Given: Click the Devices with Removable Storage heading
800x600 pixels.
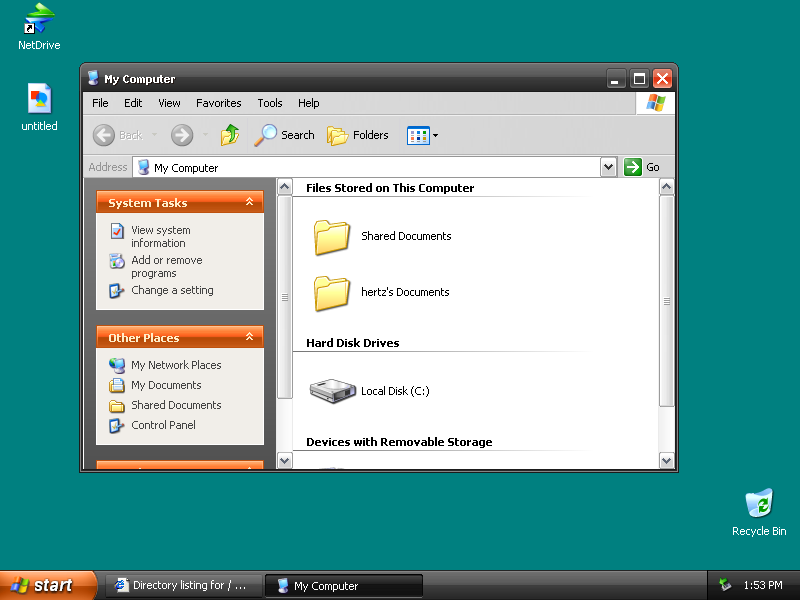Looking at the screenshot, I should click(399, 442).
